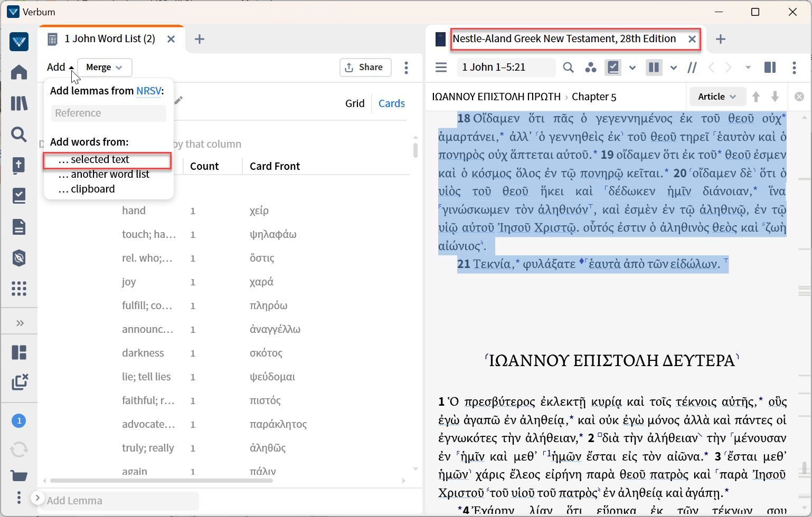
Task: Switch to Cards view
Action: 392,103
